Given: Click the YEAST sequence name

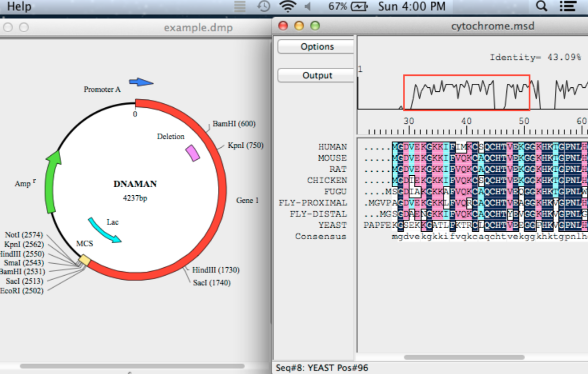Looking at the screenshot, I should coord(332,225).
